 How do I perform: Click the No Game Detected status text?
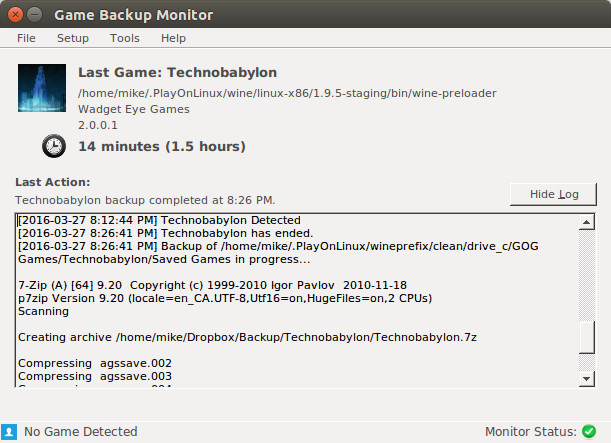click(81, 432)
